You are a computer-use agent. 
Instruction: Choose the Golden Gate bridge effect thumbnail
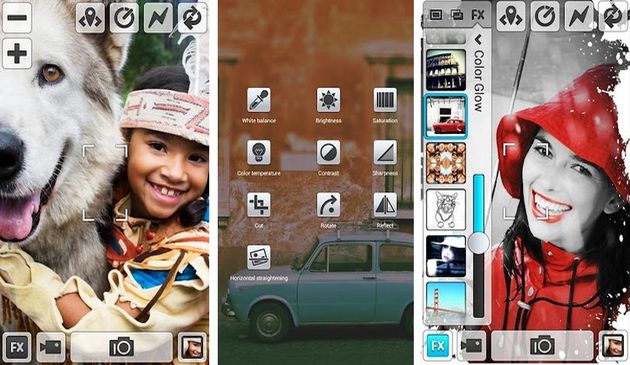click(x=446, y=301)
